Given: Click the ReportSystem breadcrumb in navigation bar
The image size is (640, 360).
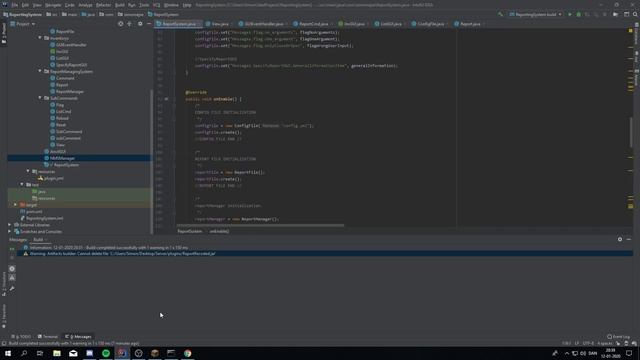Looking at the screenshot, I should coord(163,14).
